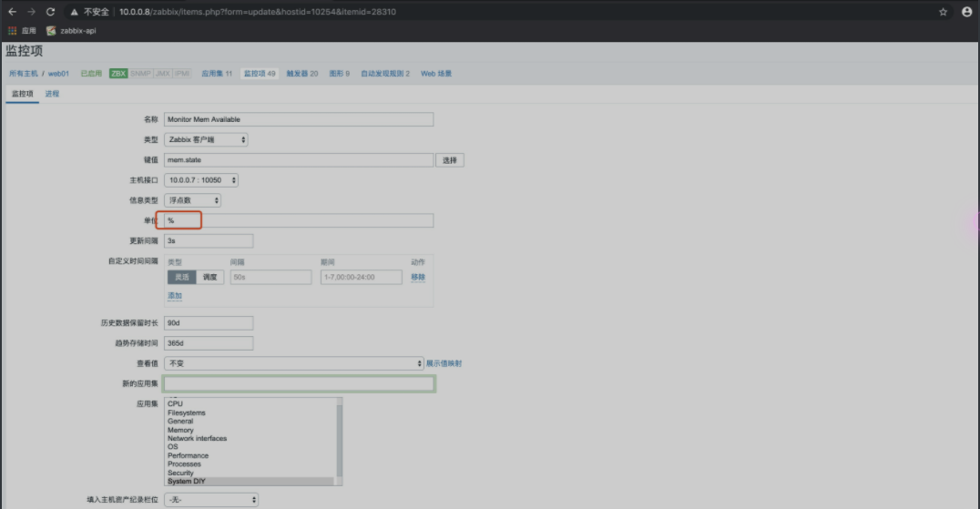Select Filesystems in the 应用集 list
Screen dimensions: 980x509
coord(186,412)
